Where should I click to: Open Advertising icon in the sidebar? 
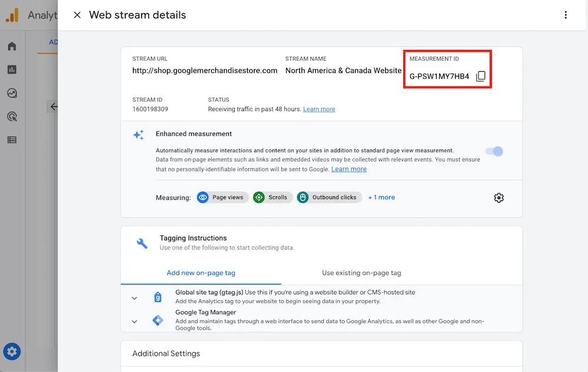(12, 116)
